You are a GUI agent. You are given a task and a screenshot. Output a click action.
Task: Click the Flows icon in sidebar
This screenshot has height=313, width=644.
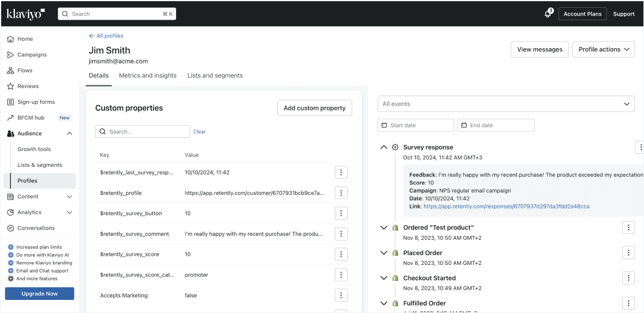click(x=11, y=71)
